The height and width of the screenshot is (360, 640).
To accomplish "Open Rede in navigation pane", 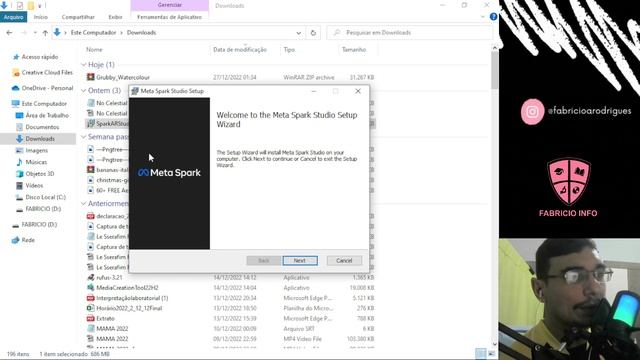I will (x=28, y=240).
